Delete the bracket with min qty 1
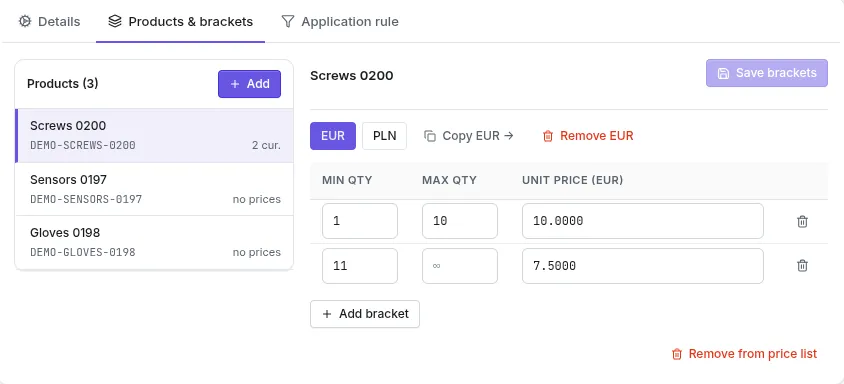The height and width of the screenshot is (384, 844). pos(802,221)
